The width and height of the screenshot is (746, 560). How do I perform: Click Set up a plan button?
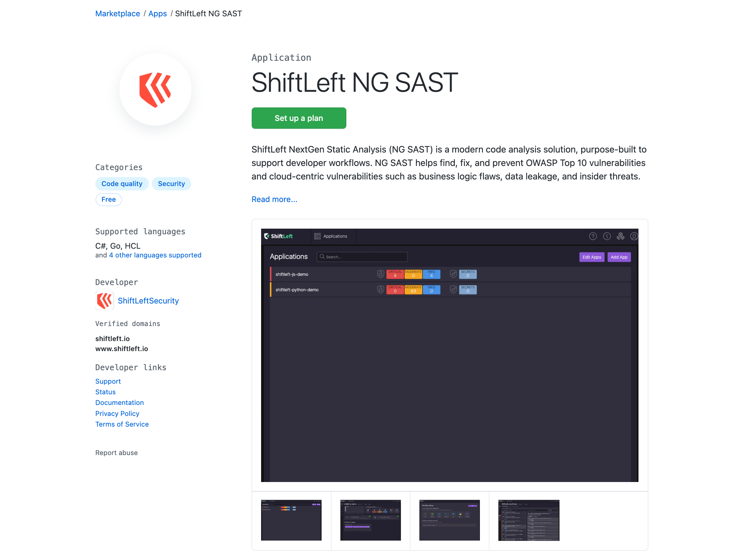pos(299,118)
